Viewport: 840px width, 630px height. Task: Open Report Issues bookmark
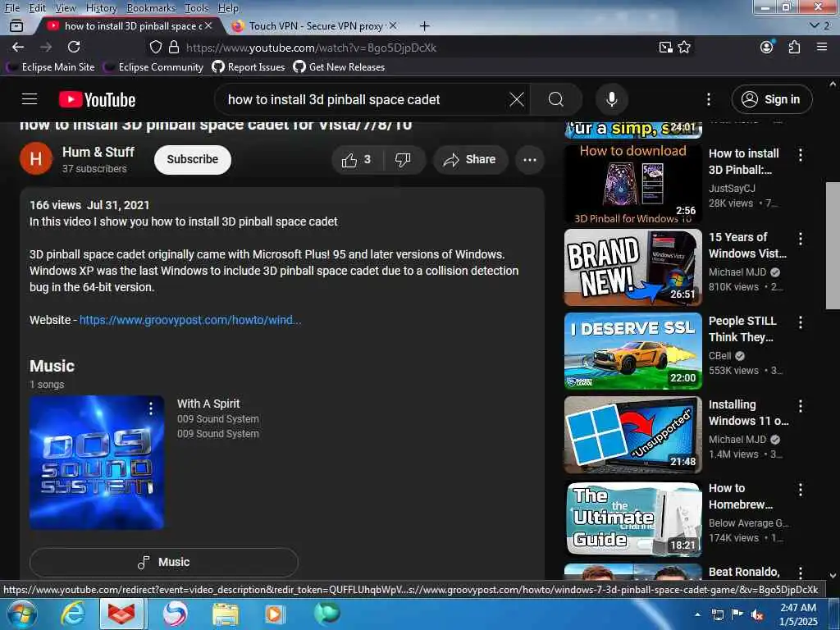[x=249, y=67]
